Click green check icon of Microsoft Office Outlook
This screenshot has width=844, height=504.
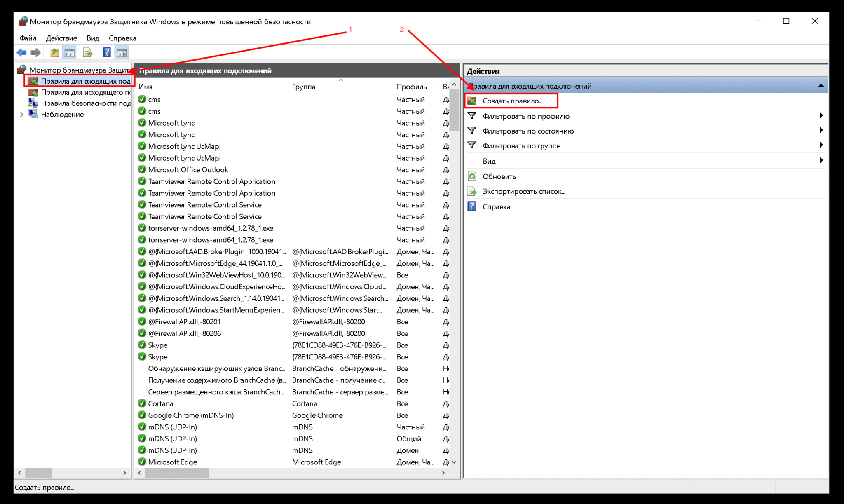pos(142,169)
